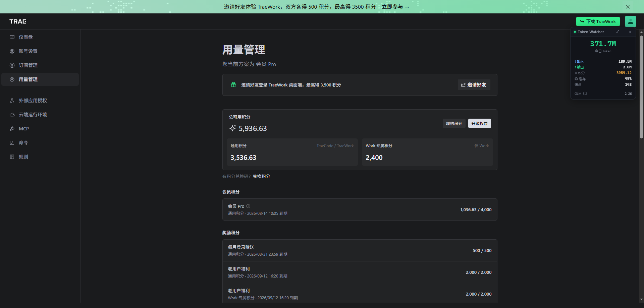Viewport: 644px width, 308px height.
Task: Click 增购积分 button
Action: (x=454, y=123)
